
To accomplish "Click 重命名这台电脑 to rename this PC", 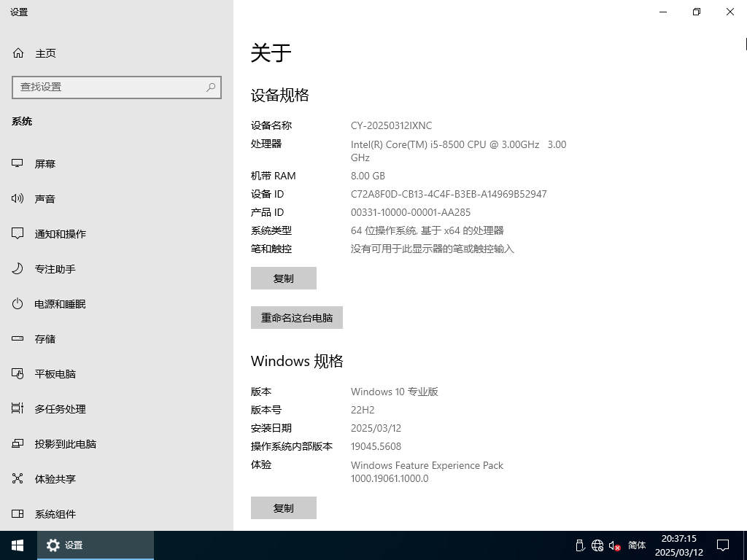I will pyautogui.click(x=296, y=317).
